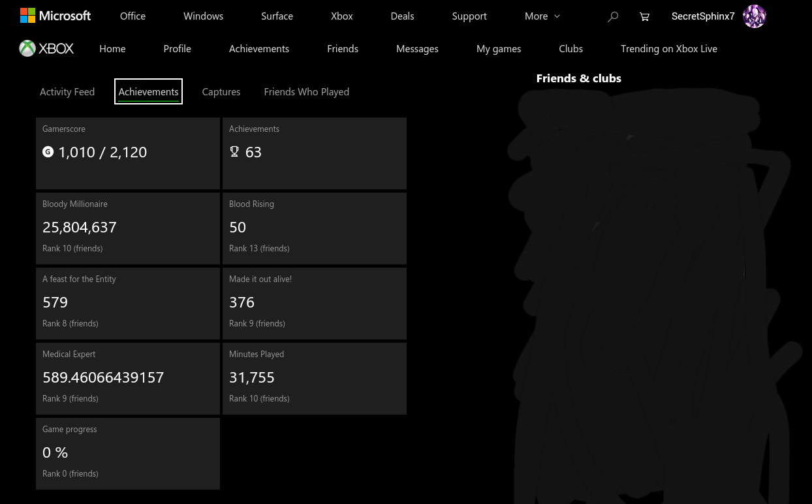Viewport: 812px width, 504px height.
Task: Open the Support link
Action: point(469,16)
